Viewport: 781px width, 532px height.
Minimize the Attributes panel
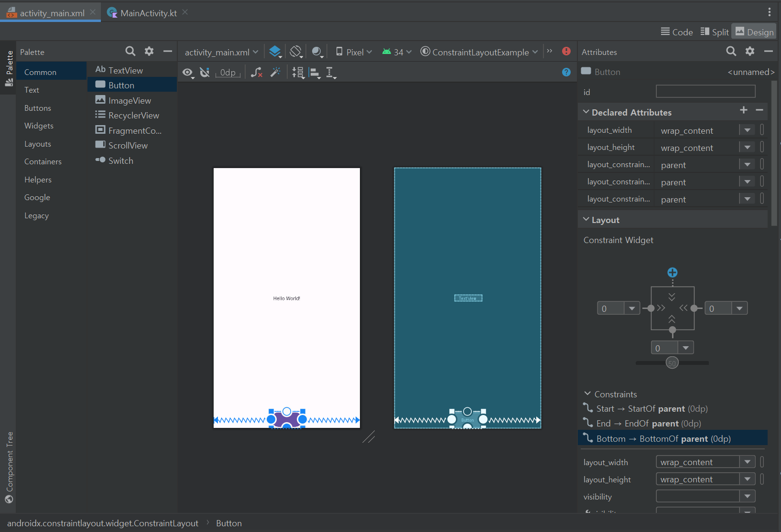point(769,51)
